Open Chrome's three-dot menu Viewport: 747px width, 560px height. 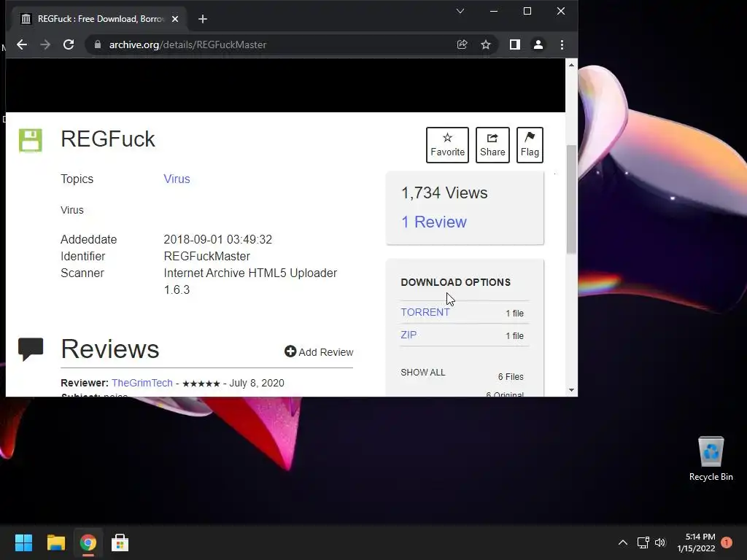[562, 44]
